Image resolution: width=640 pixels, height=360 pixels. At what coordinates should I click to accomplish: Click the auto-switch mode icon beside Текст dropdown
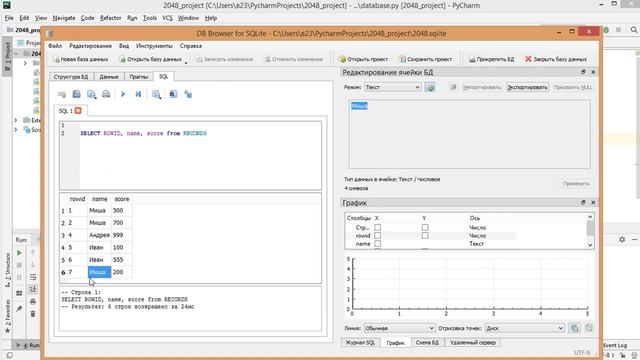(x=430, y=87)
